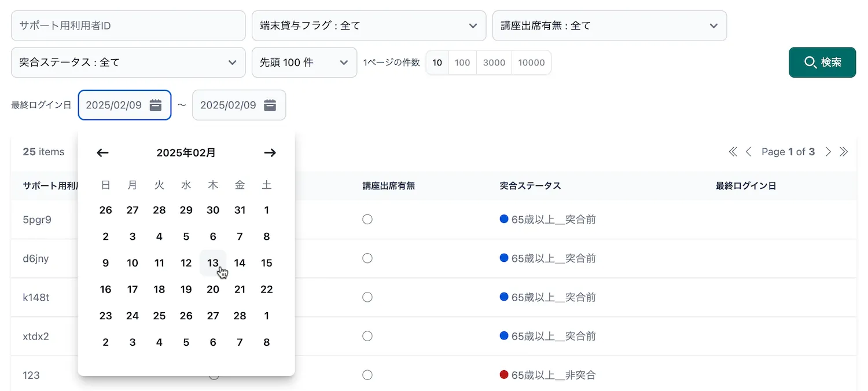This screenshot has width=868, height=391.
Task: Switch page size to 10000 items
Action: click(531, 62)
